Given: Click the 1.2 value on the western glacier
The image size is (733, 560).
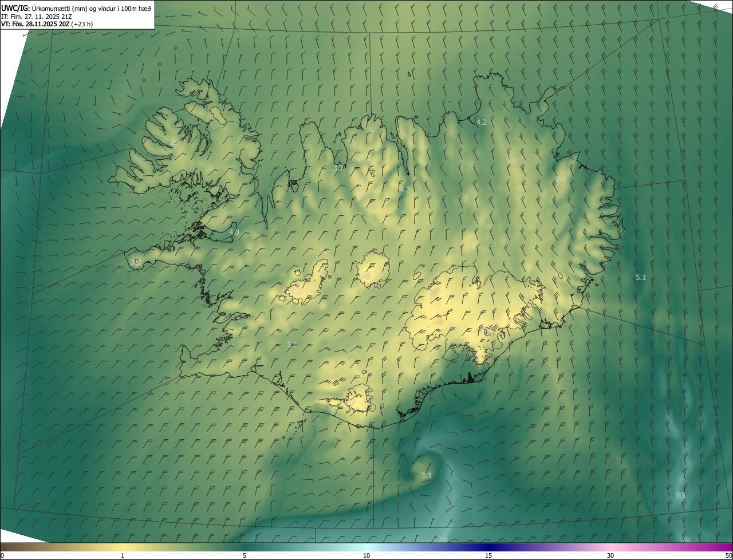Looking at the screenshot, I should click(296, 291).
